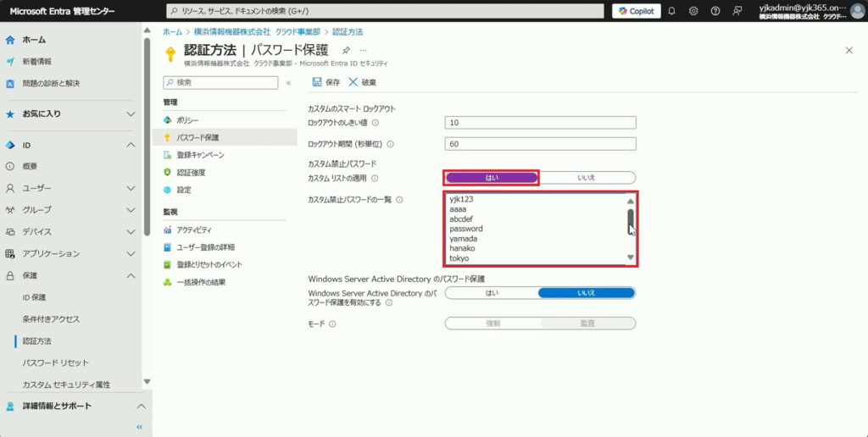Click 横浜情報機器株式会社 breadcrumb link
The image size is (868, 437).
pos(257,32)
